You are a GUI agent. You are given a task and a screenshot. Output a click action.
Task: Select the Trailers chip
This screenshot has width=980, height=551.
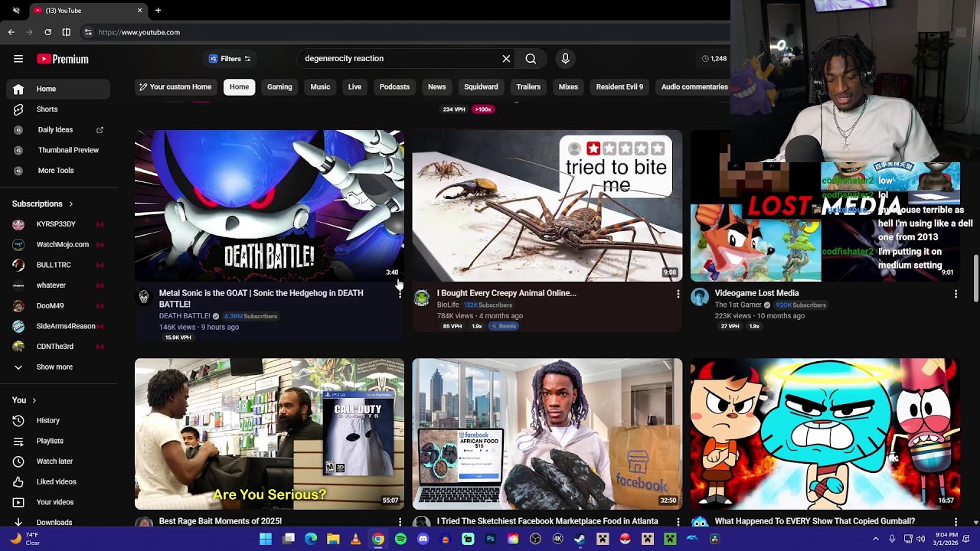(528, 87)
